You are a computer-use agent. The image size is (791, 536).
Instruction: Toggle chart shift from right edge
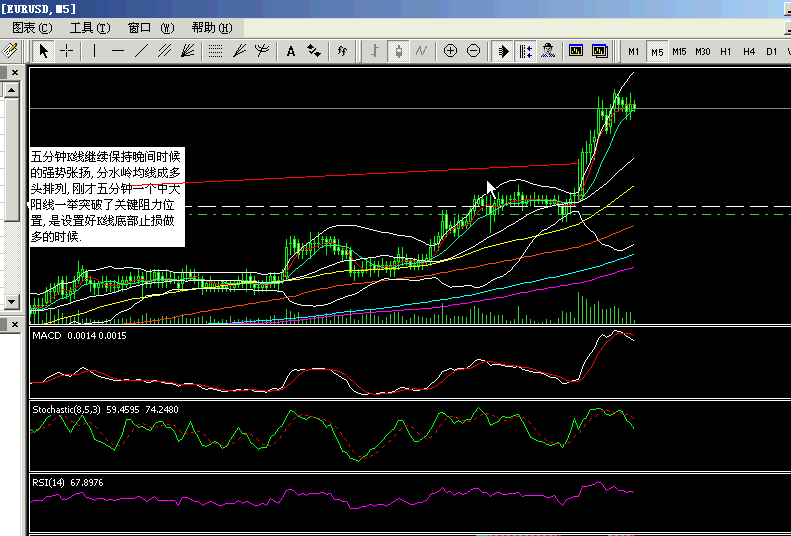point(526,51)
